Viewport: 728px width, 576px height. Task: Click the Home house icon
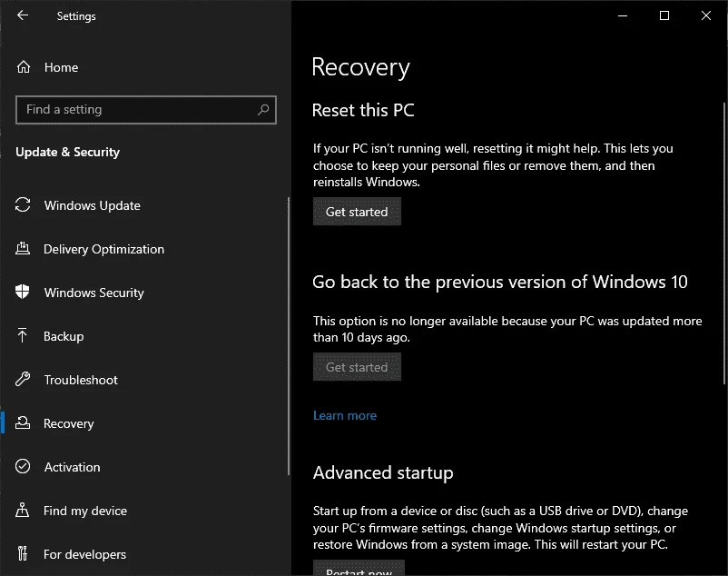(x=24, y=67)
